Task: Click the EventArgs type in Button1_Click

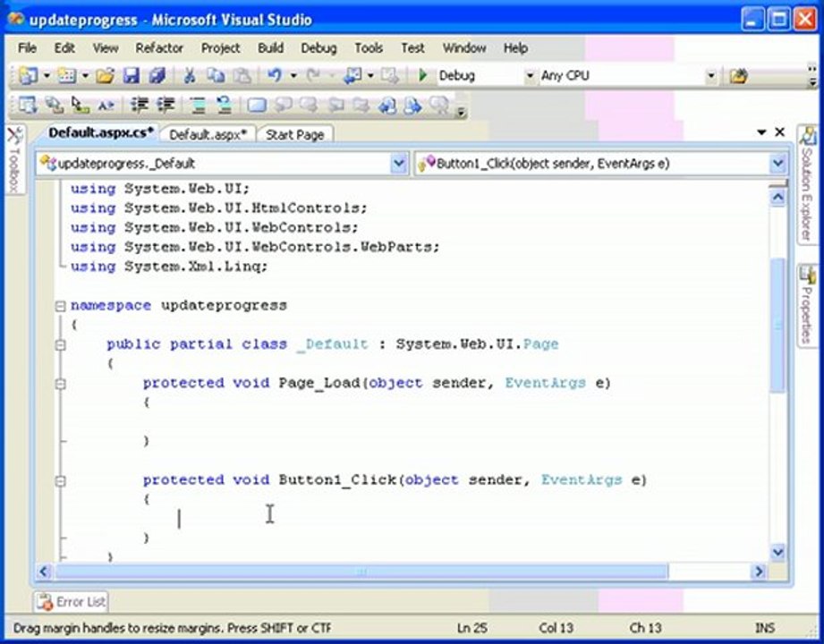Action: point(582,480)
